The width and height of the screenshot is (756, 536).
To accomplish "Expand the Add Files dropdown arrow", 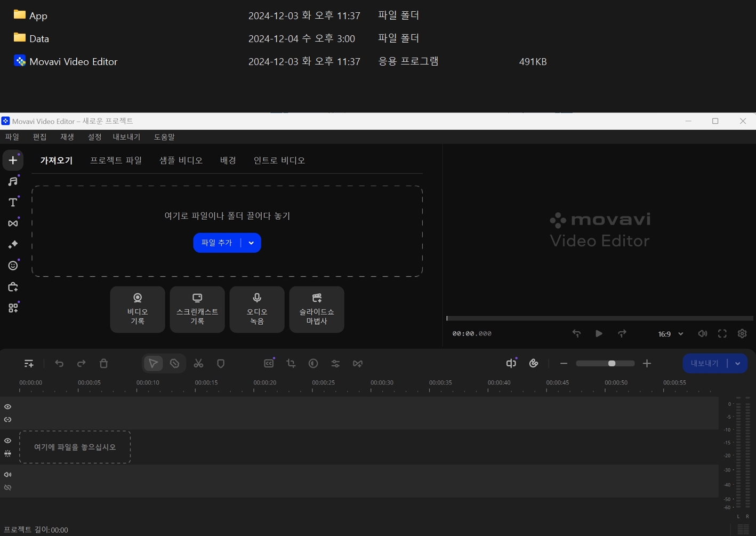I will pos(251,243).
